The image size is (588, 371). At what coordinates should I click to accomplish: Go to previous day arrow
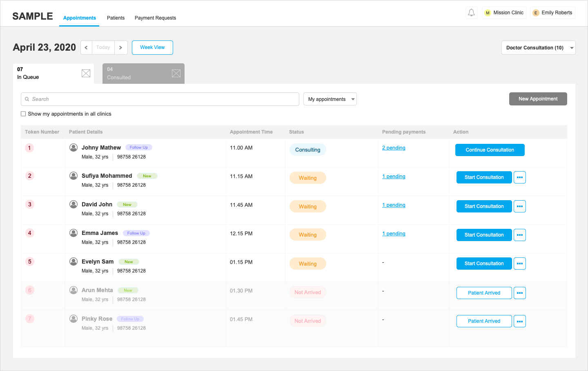[86, 47]
